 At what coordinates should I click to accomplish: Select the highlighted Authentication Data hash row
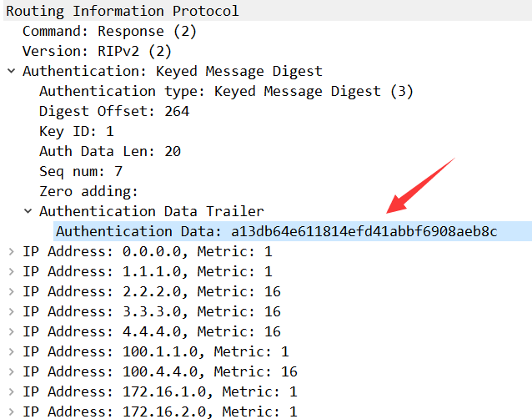pyautogui.click(x=275, y=231)
